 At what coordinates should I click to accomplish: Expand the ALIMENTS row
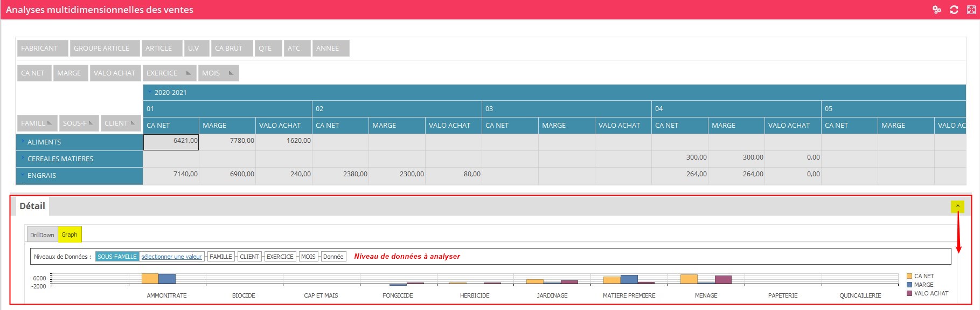point(23,142)
